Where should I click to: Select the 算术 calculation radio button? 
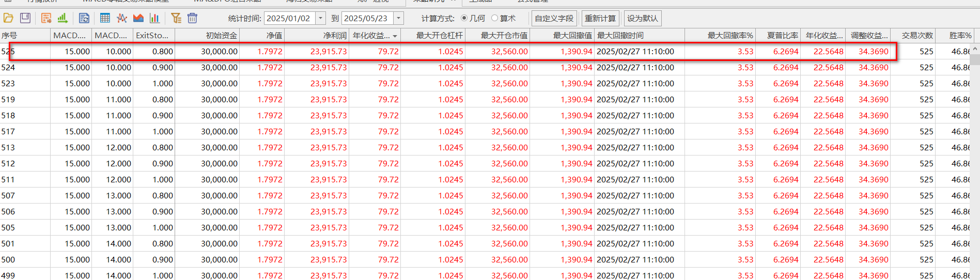tap(494, 18)
